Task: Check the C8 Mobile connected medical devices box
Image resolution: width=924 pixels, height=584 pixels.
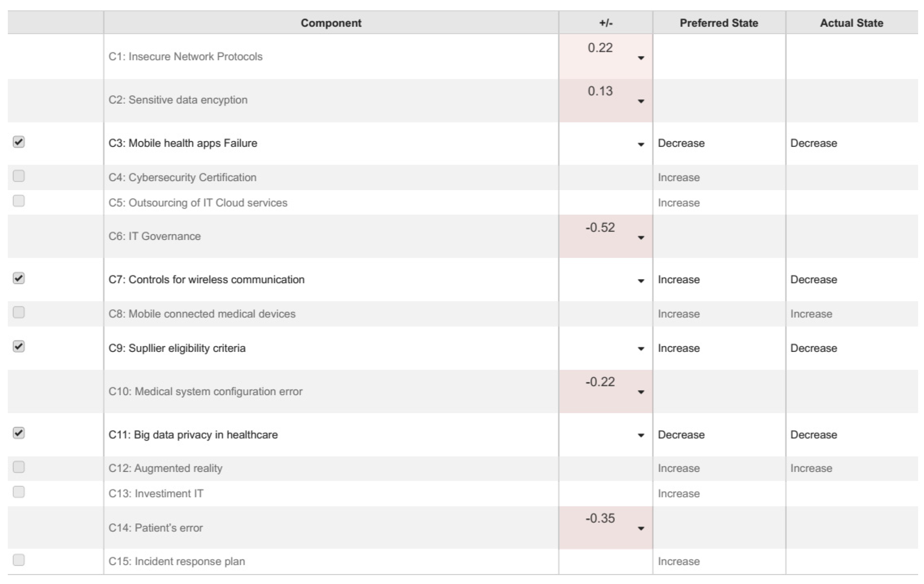Action: tap(18, 312)
